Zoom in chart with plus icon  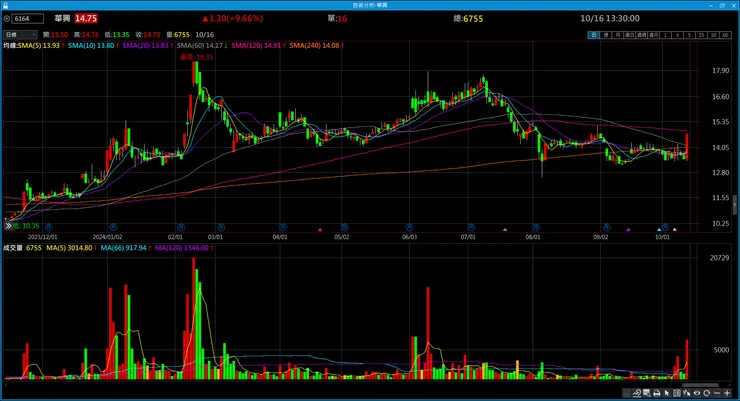pos(727,393)
